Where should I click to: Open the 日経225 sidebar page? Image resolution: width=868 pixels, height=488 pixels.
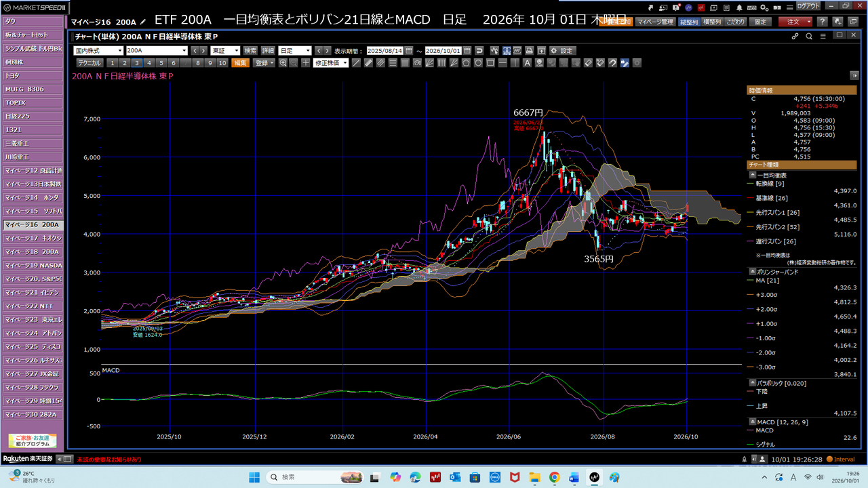[33, 116]
